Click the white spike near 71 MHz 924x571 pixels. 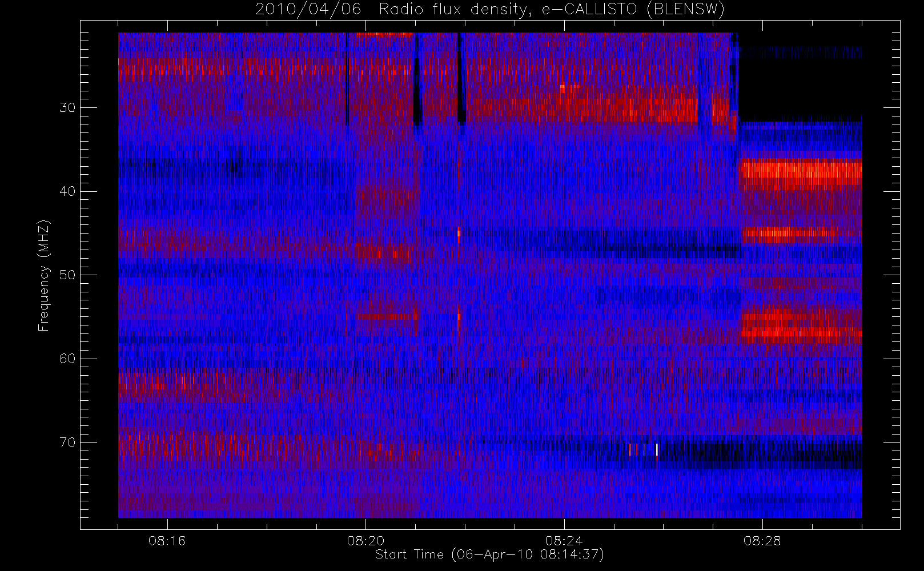[657, 449]
